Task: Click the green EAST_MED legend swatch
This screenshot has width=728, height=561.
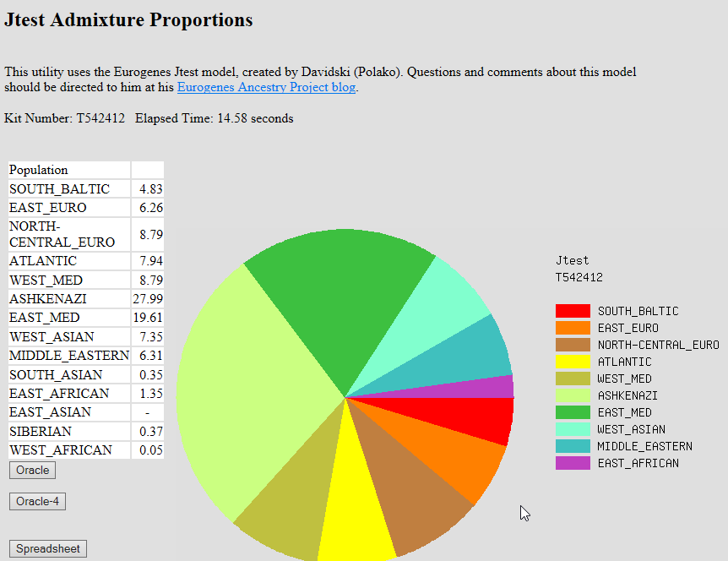Action: pyautogui.click(x=572, y=412)
